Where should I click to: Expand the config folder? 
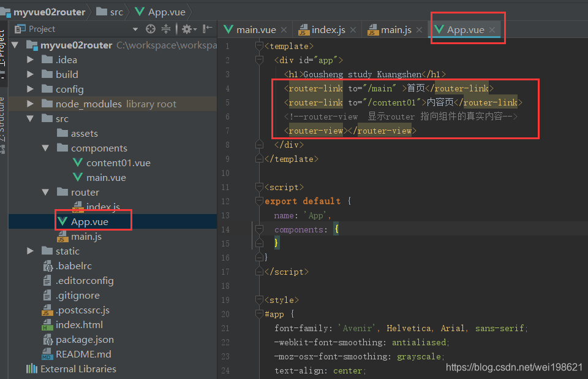pyautogui.click(x=31, y=89)
